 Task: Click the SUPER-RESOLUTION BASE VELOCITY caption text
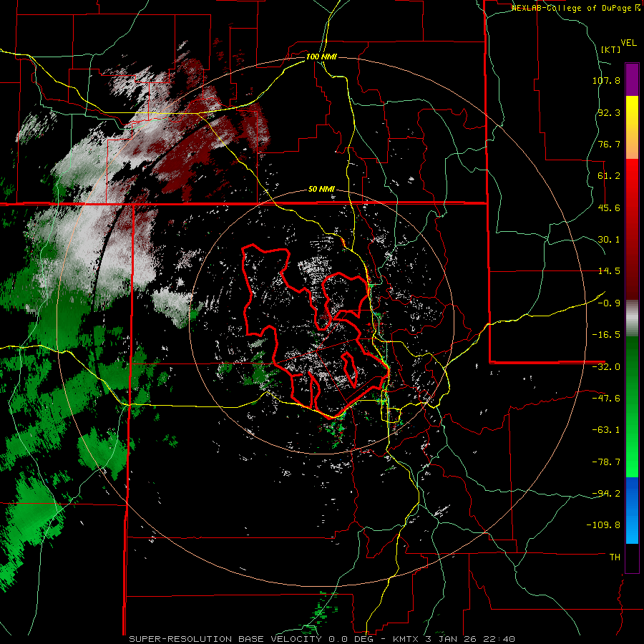[x=225, y=639]
